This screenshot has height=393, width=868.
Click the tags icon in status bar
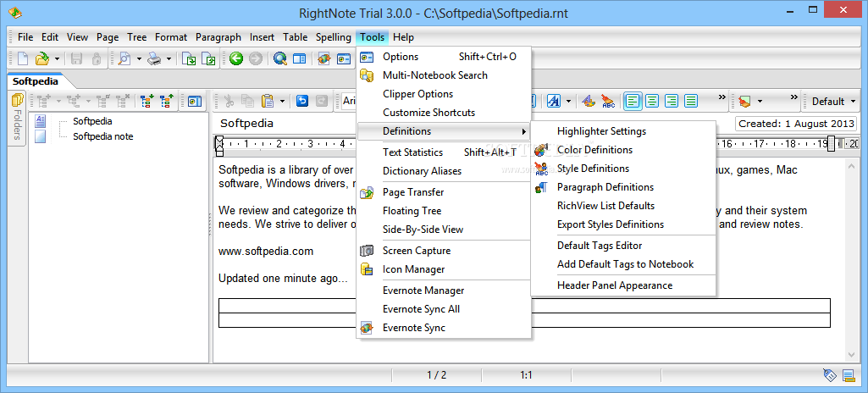click(x=829, y=375)
